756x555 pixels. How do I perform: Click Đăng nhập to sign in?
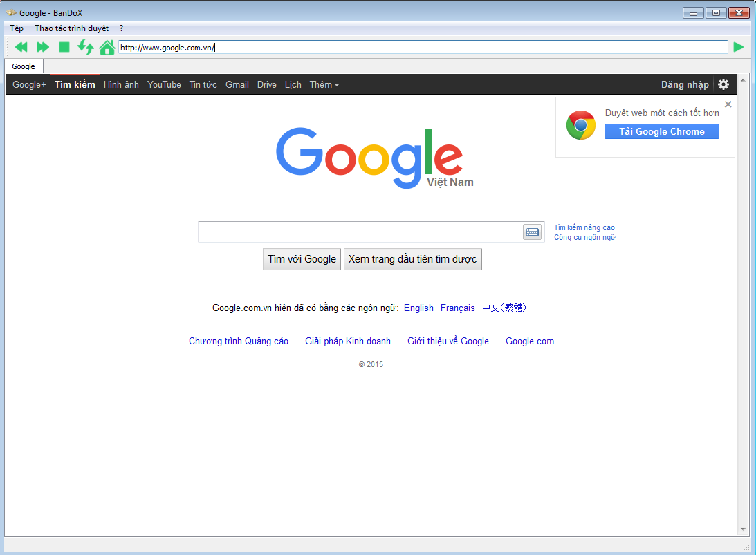pyautogui.click(x=685, y=85)
